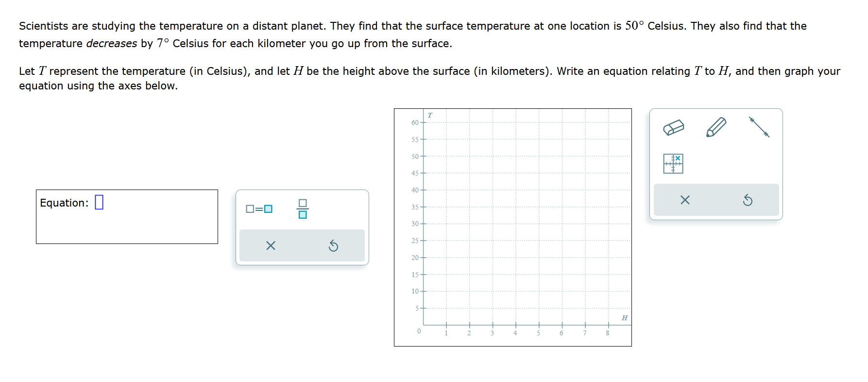The width and height of the screenshot is (868, 382).
Task: Insert the equals relation template
Action: point(259,208)
